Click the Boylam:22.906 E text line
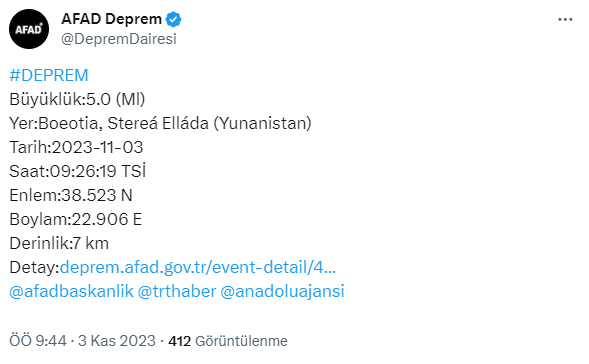Viewport: 589px width, 364px height. 76,219
